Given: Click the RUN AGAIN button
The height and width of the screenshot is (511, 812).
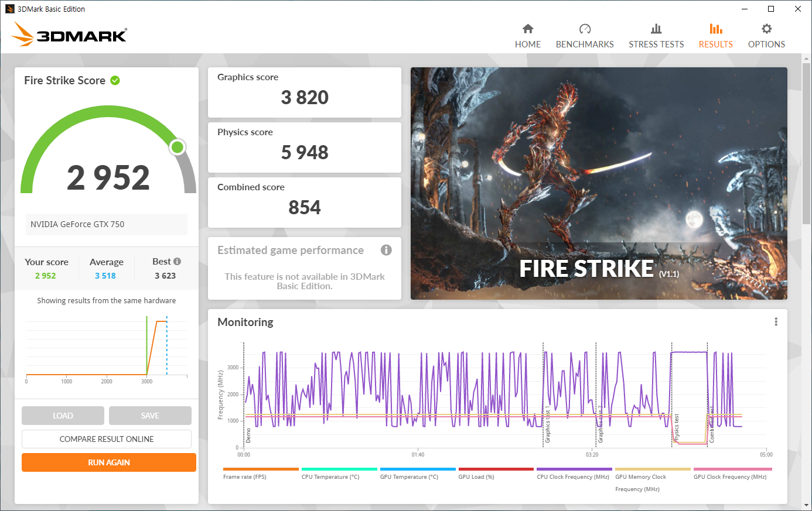Looking at the screenshot, I should [109, 462].
